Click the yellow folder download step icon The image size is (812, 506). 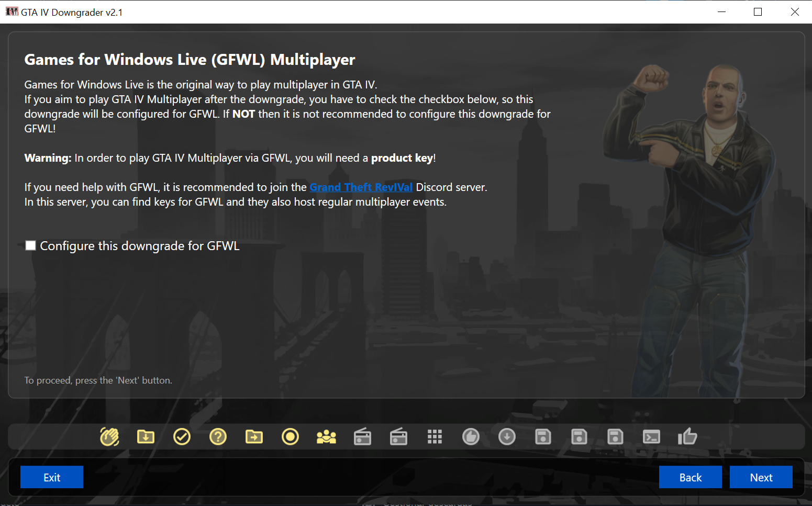point(146,436)
